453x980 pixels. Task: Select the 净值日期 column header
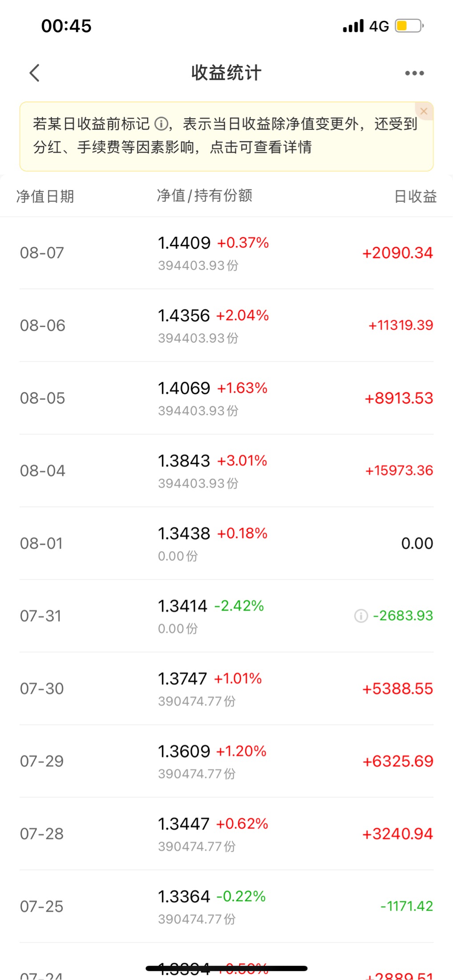45,196
